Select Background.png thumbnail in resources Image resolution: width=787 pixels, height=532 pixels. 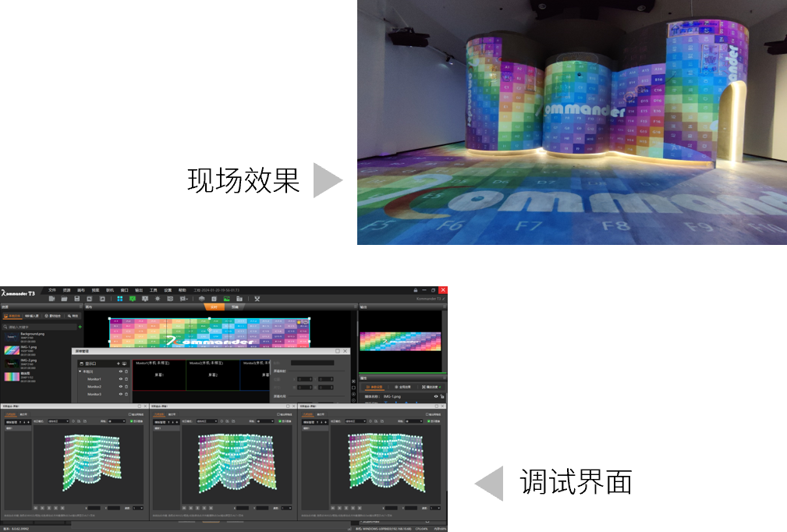(12, 337)
